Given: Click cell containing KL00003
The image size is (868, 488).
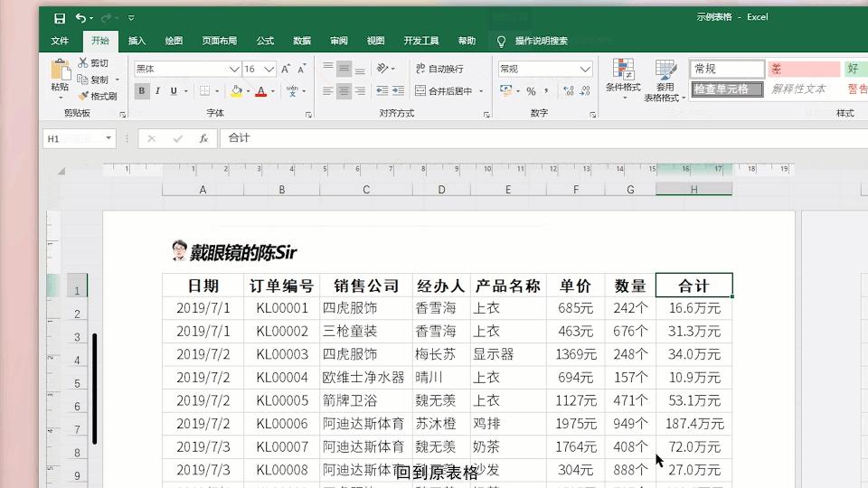Looking at the screenshot, I should click(x=282, y=354).
